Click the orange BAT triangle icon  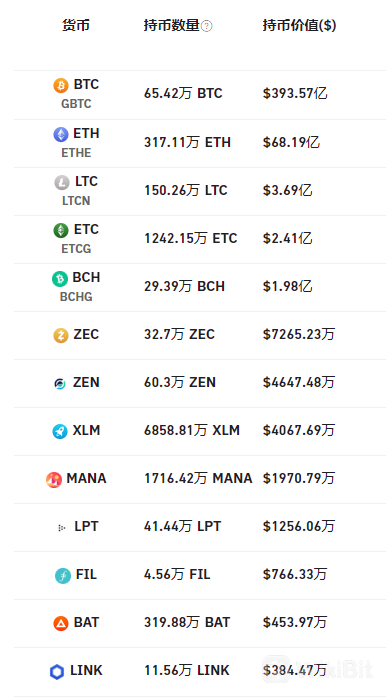(x=61, y=623)
